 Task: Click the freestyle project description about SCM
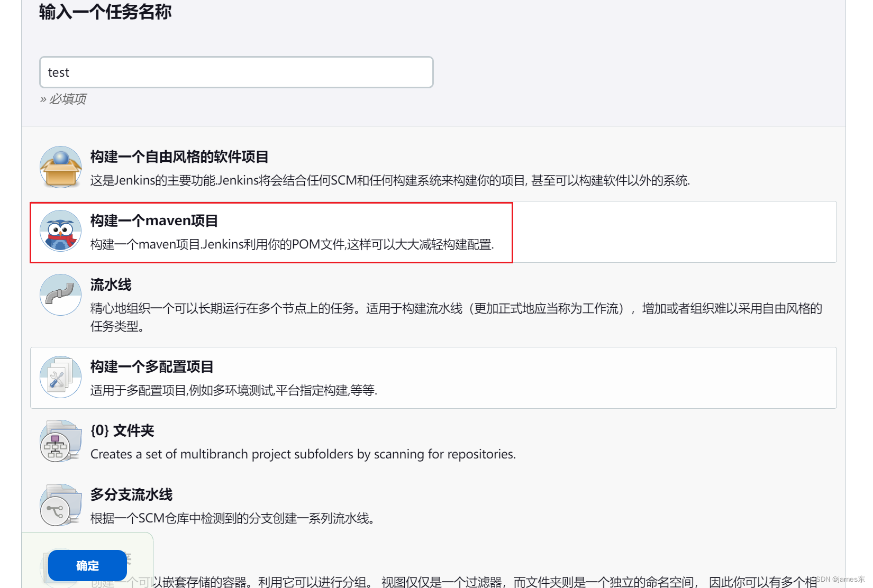pyautogui.click(x=390, y=180)
